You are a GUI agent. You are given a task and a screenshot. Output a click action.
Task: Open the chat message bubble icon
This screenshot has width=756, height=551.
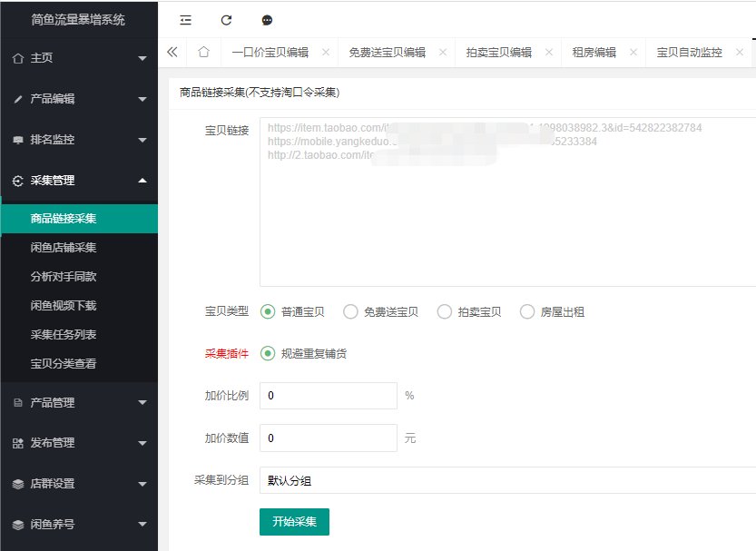coord(267,20)
